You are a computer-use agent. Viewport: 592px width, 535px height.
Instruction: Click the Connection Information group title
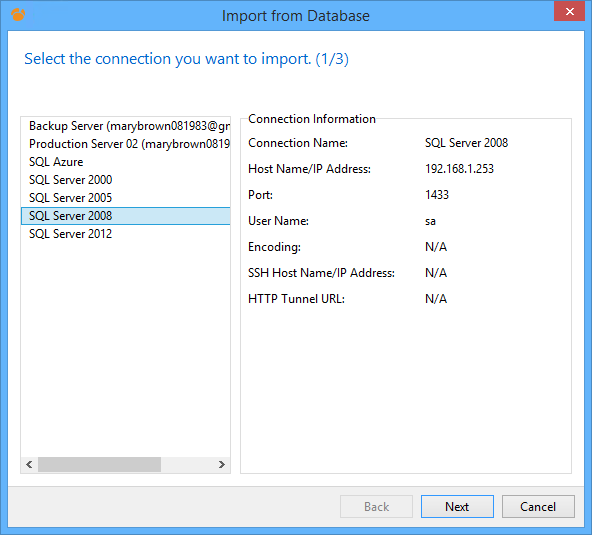[312, 119]
